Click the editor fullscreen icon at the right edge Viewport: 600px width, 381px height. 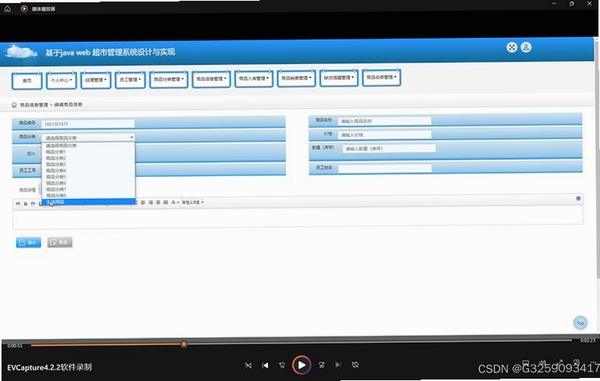[578, 199]
